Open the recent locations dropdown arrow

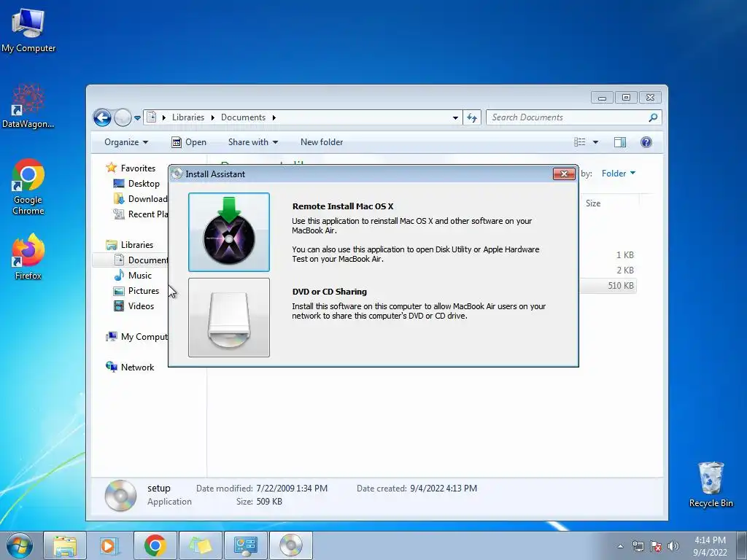(x=137, y=117)
